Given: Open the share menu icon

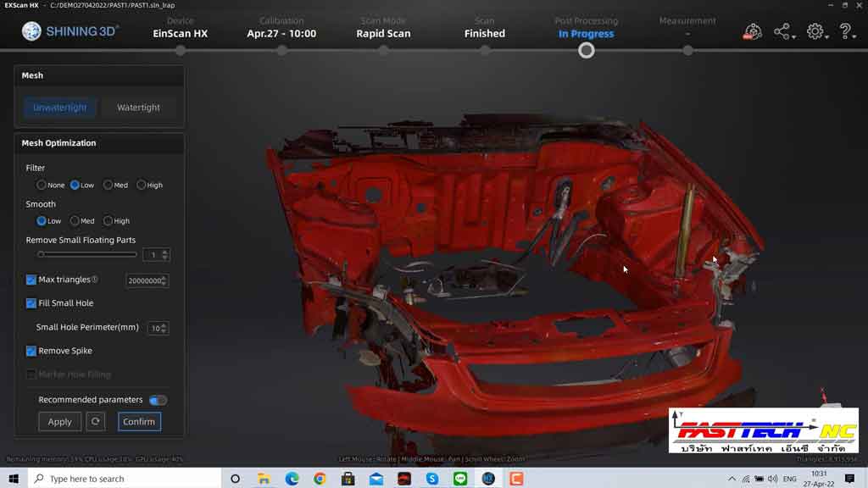Looking at the screenshot, I should tap(783, 31).
